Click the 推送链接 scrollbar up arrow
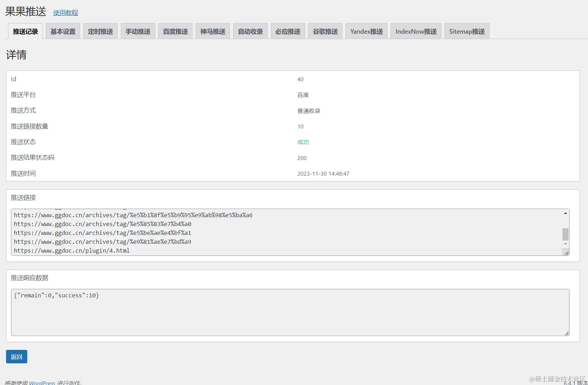Viewport: 588px width, 385px height. [565, 213]
